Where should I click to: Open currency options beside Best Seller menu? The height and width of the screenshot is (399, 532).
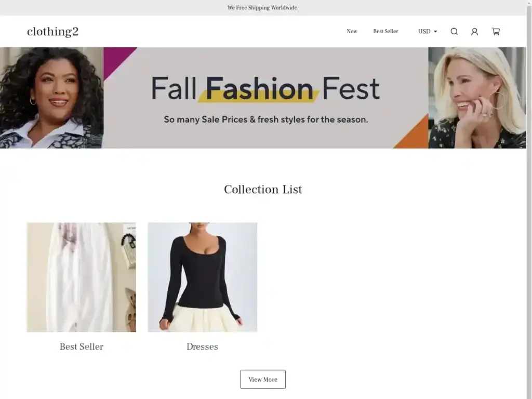(x=427, y=31)
